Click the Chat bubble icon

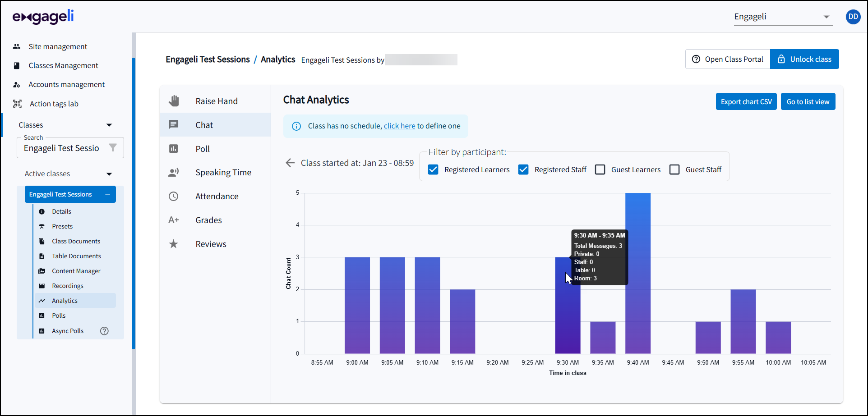click(x=174, y=124)
